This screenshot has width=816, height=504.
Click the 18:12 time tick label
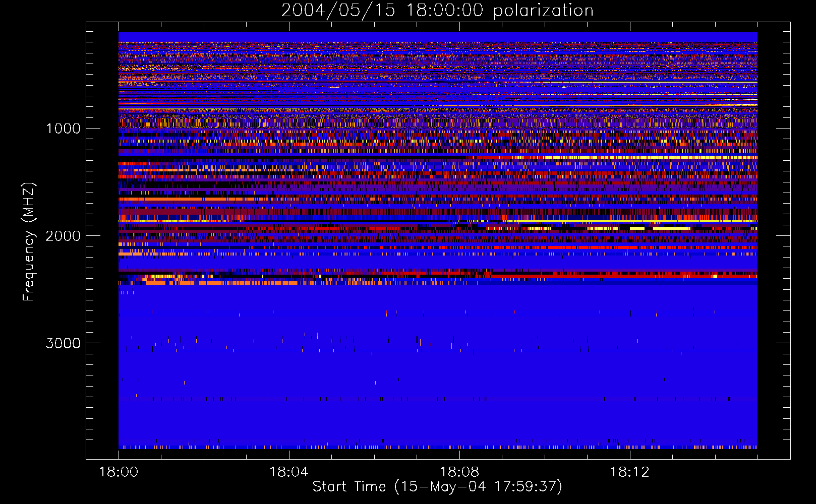[x=629, y=472]
